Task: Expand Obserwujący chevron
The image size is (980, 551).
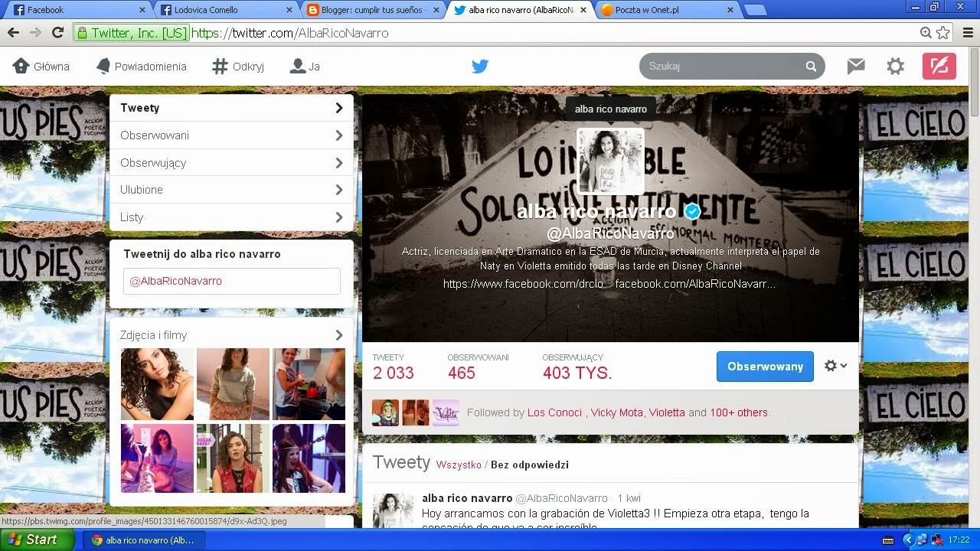Action: [338, 163]
